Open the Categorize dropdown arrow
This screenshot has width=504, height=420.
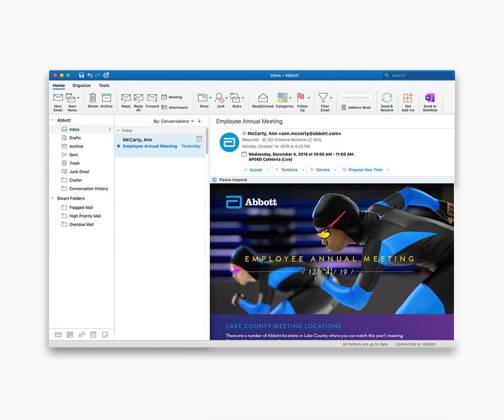click(x=290, y=98)
